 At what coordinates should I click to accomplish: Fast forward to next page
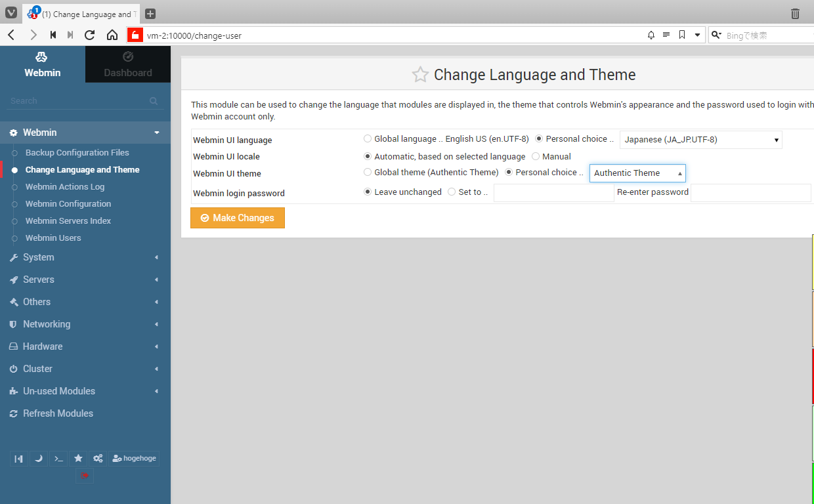point(70,35)
